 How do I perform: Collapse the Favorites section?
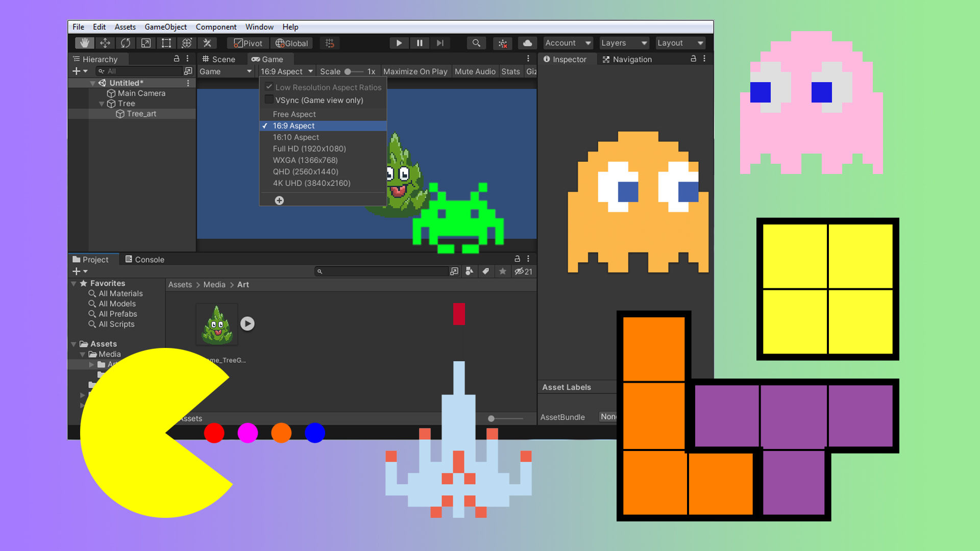(73, 283)
